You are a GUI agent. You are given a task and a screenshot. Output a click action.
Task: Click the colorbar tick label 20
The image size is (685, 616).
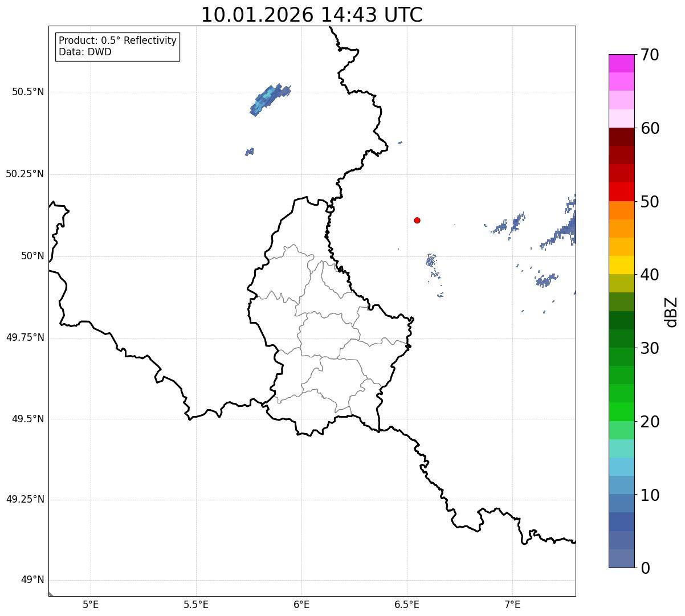(x=650, y=422)
